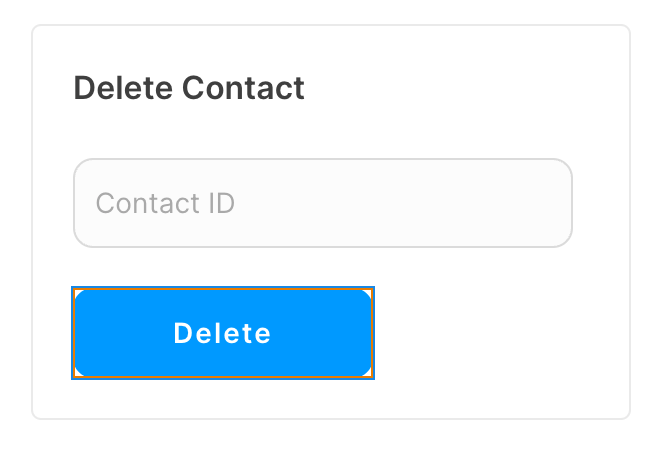The width and height of the screenshot is (660, 452).
Task: Activate the Delete button under Contact ID
Action: [223, 333]
